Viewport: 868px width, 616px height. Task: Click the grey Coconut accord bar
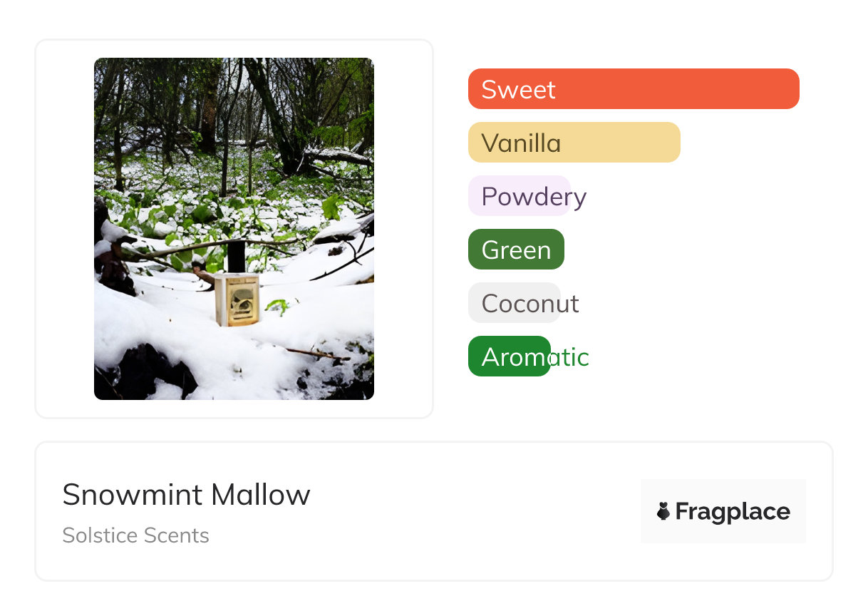point(513,303)
